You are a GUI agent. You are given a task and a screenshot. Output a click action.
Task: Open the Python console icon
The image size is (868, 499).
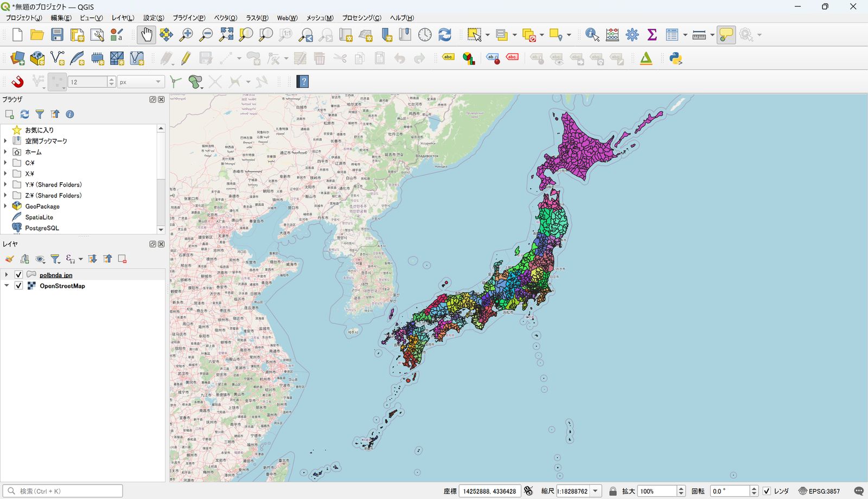click(x=675, y=59)
